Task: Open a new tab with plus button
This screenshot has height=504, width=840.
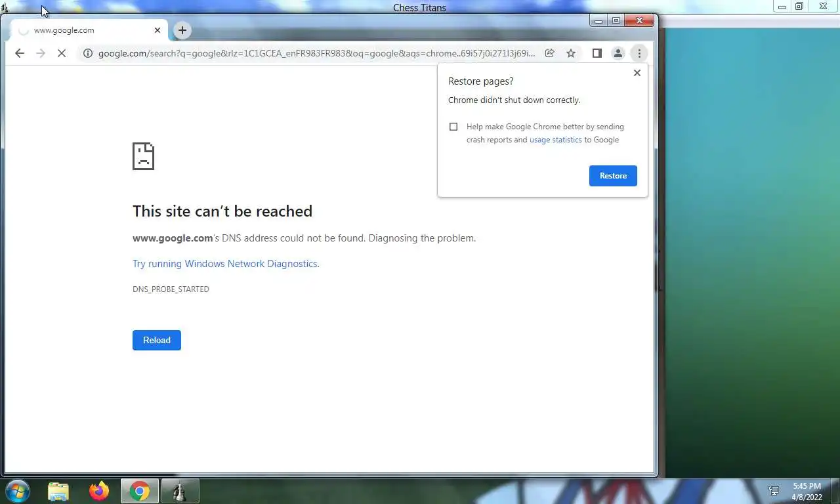Action: point(182,30)
